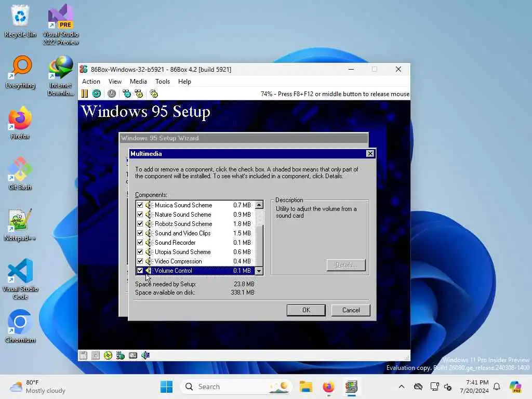
Task: Open the View menu in 86Box
Action: [x=115, y=82]
